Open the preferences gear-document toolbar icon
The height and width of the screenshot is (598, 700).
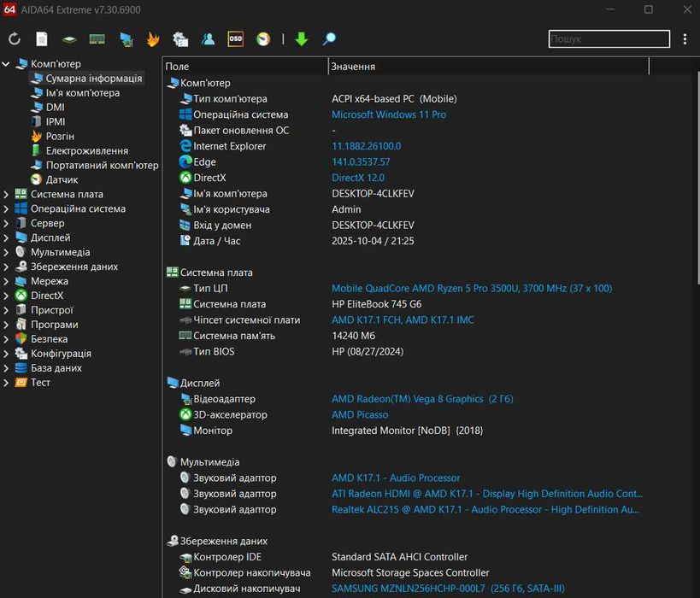click(x=180, y=39)
